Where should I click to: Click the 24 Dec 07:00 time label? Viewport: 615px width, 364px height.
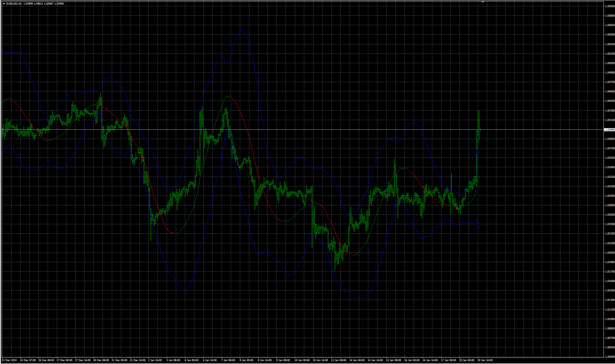[x=28, y=360]
